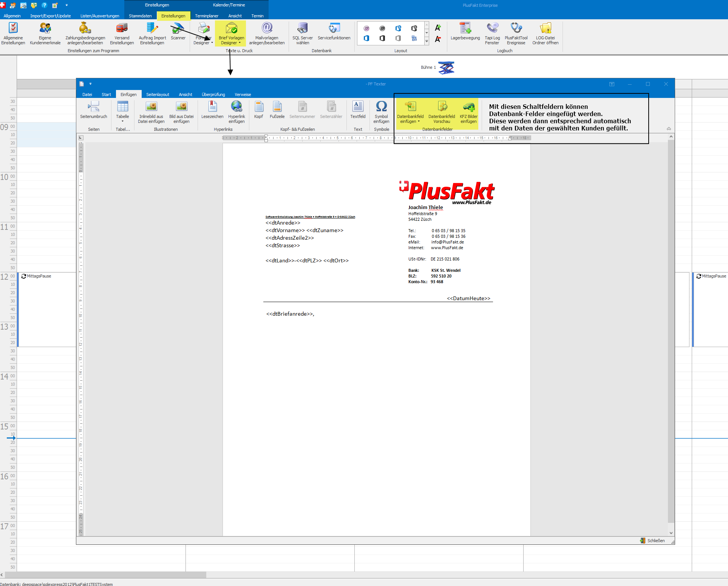Click the calendar horizontal scrollbar thumb
728x586 pixels.
click(106, 575)
